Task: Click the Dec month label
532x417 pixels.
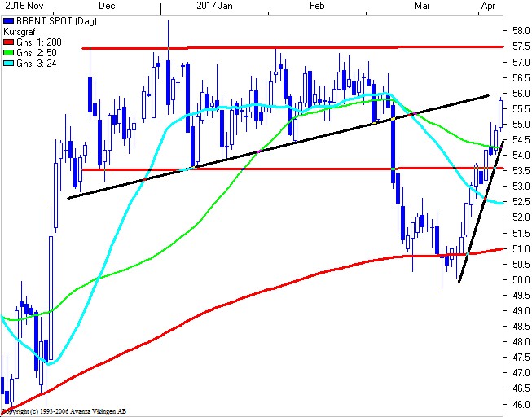Action: [x=106, y=6]
